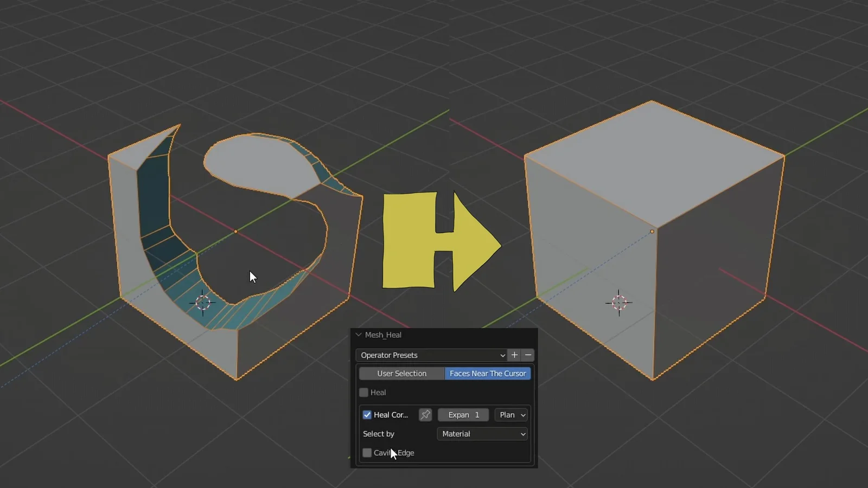Click the 3D cursor gizmo near the cube
The width and height of the screenshot is (868, 488).
coord(618,302)
